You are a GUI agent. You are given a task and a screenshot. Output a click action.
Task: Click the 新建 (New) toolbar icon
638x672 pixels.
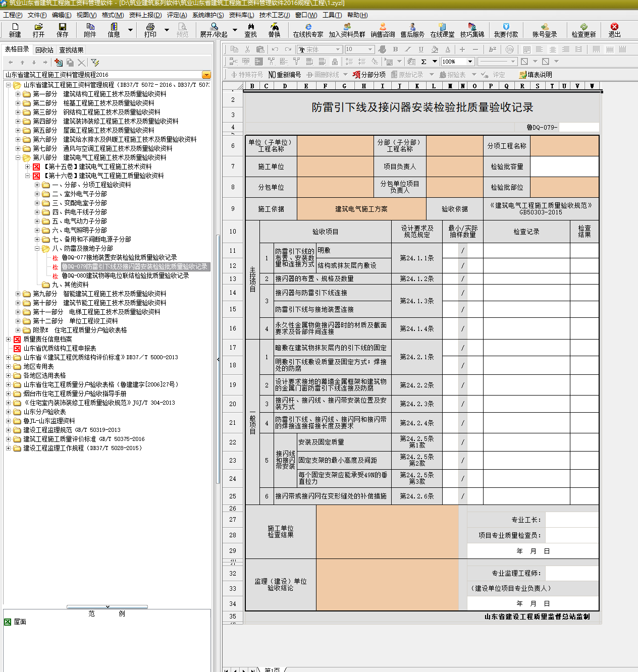15,30
